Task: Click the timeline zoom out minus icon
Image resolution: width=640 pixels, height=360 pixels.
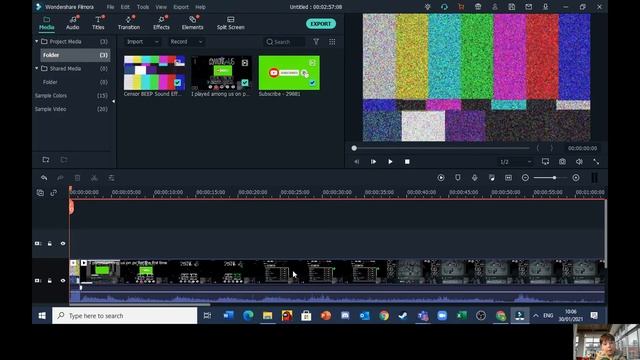Action: 525,178
